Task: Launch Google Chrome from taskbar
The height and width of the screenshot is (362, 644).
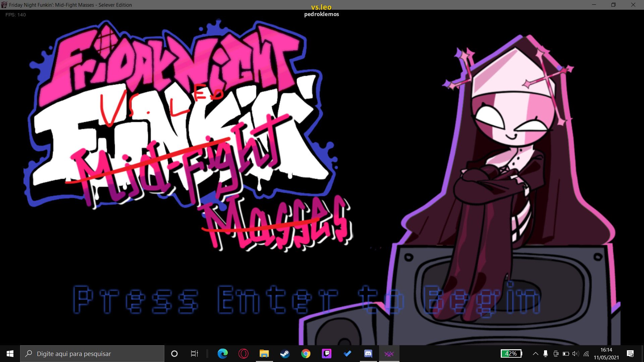Action: (306, 354)
